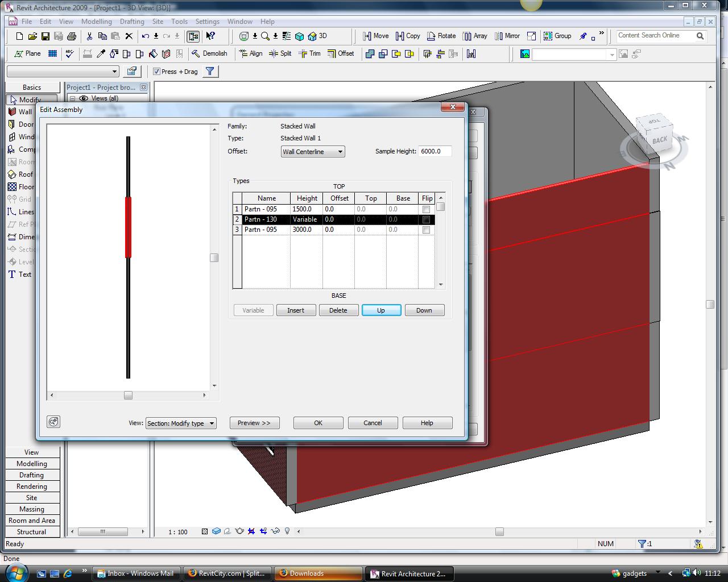
Task: Open the Type Selector dropdown
Action: pos(63,72)
